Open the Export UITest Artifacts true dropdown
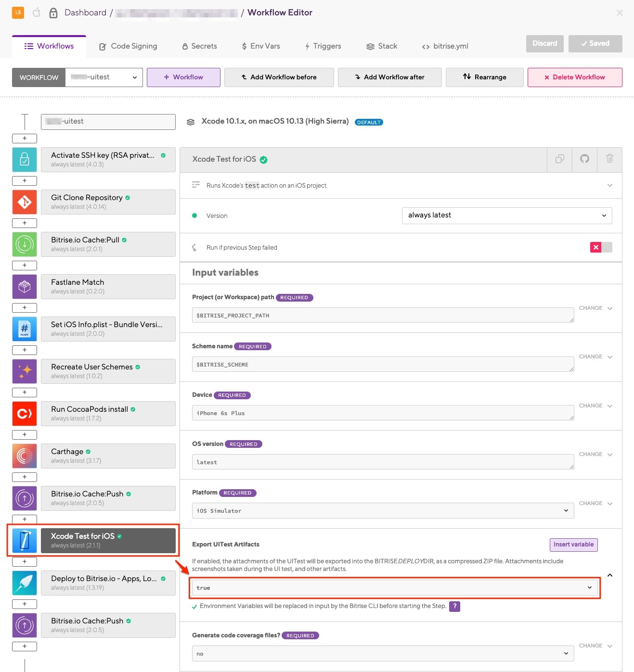The image size is (634, 672). 395,588
